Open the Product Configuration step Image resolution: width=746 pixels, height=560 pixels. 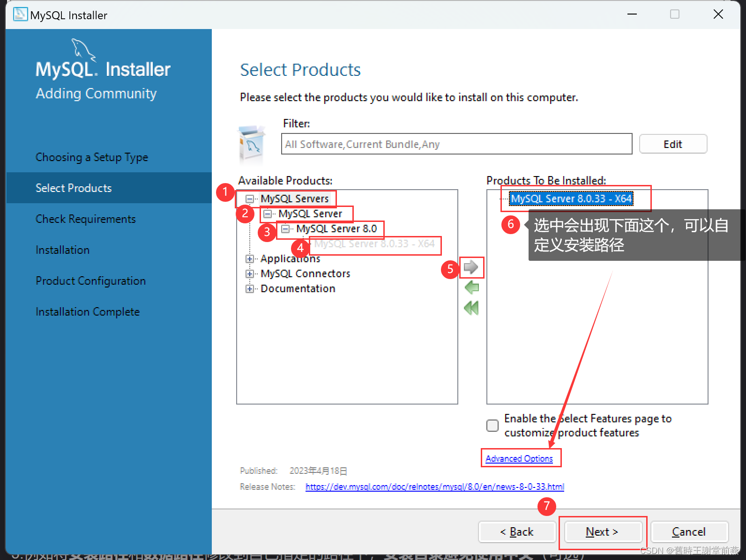[x=91, y=281]
